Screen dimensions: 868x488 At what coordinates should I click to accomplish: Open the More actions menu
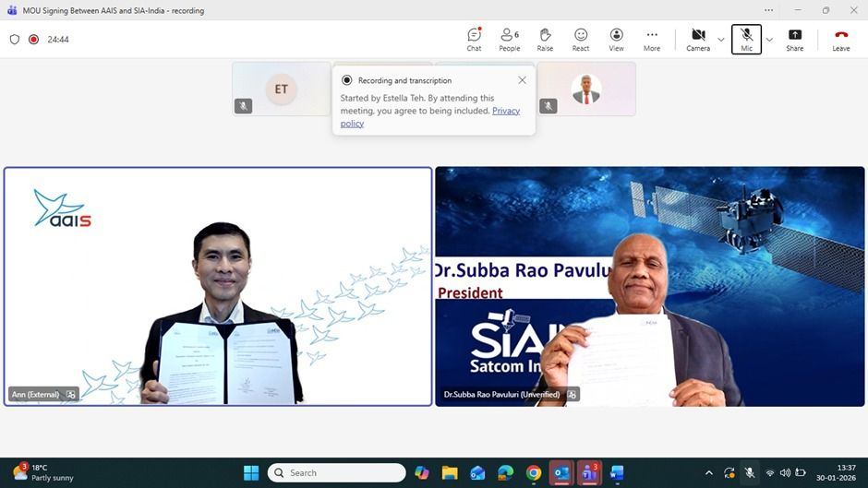pos(652,39)
